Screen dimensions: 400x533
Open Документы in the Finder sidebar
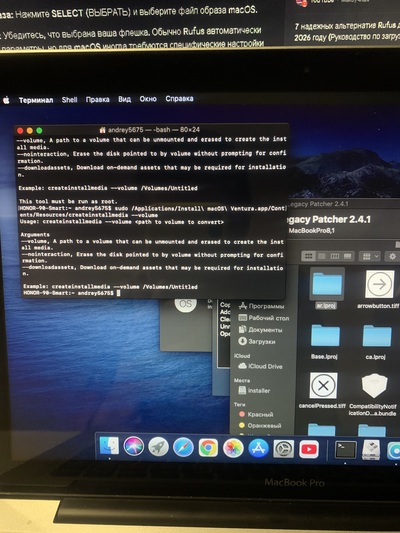[x=260, y=330]
